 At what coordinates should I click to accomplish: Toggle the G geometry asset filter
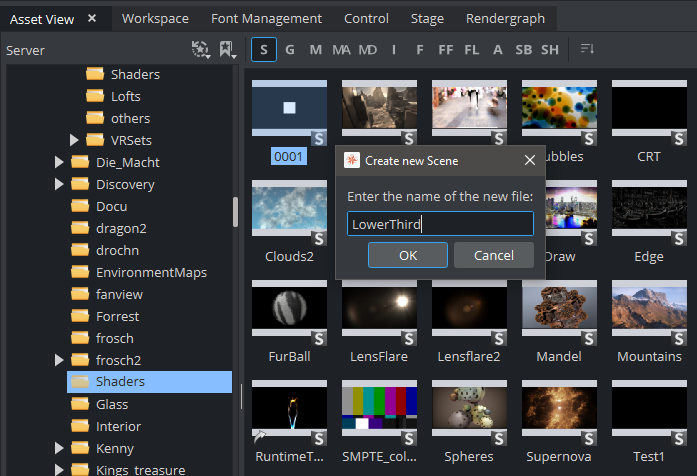tap(290, 49)
